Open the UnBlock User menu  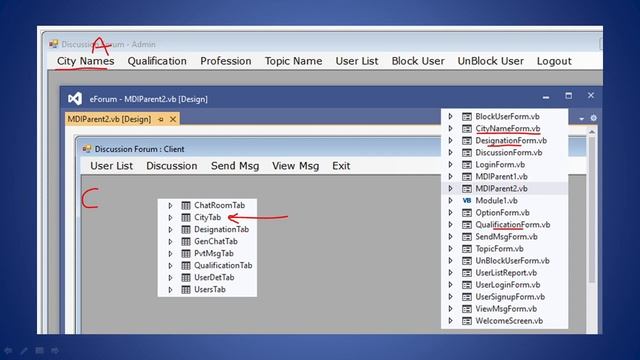pos(490,61)
